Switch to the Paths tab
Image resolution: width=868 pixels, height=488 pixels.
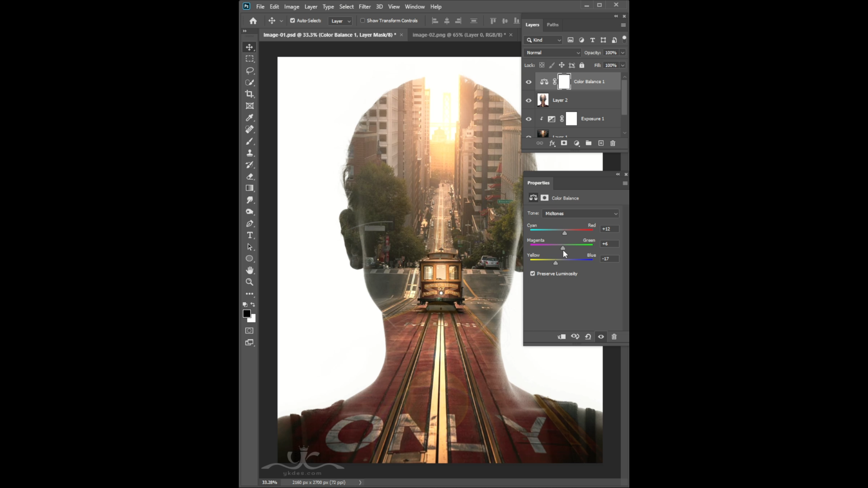pos(552,25)
